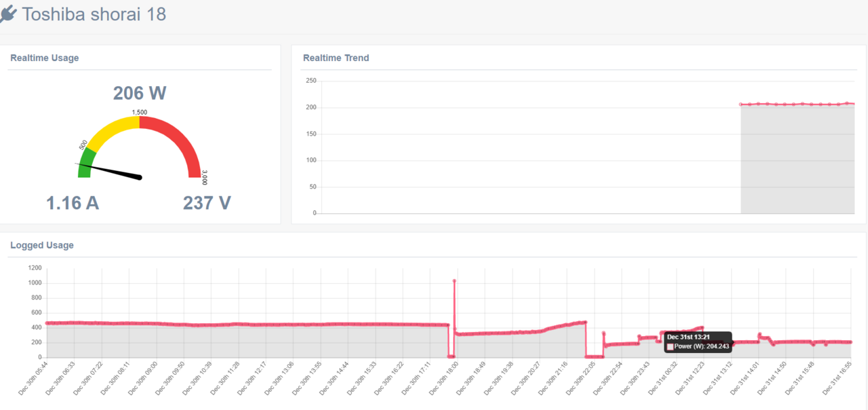
Task: Click the Dec 31st 13:21 tooltip title
Action: (x=688, y=337)
